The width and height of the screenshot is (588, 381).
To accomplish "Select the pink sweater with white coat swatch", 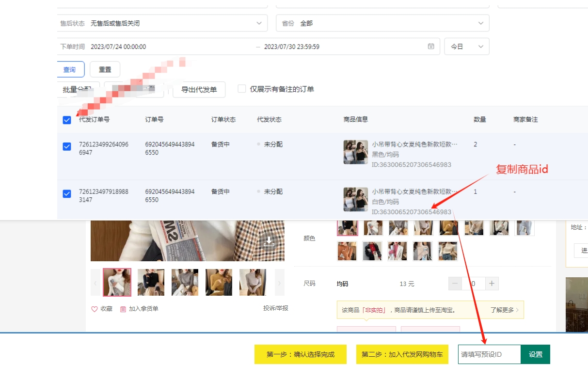I will [x=398, y=251].
